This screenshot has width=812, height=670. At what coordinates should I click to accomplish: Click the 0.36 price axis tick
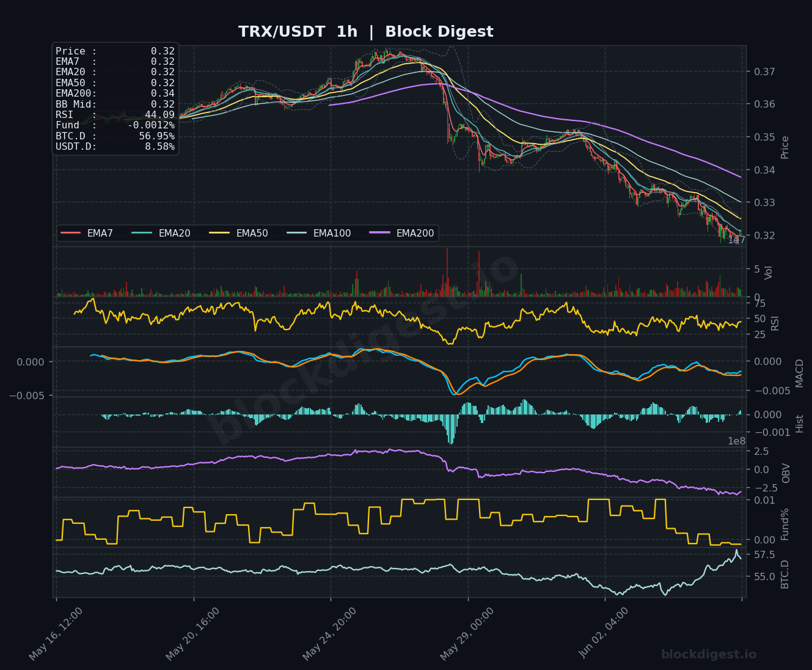pos(764,104)
